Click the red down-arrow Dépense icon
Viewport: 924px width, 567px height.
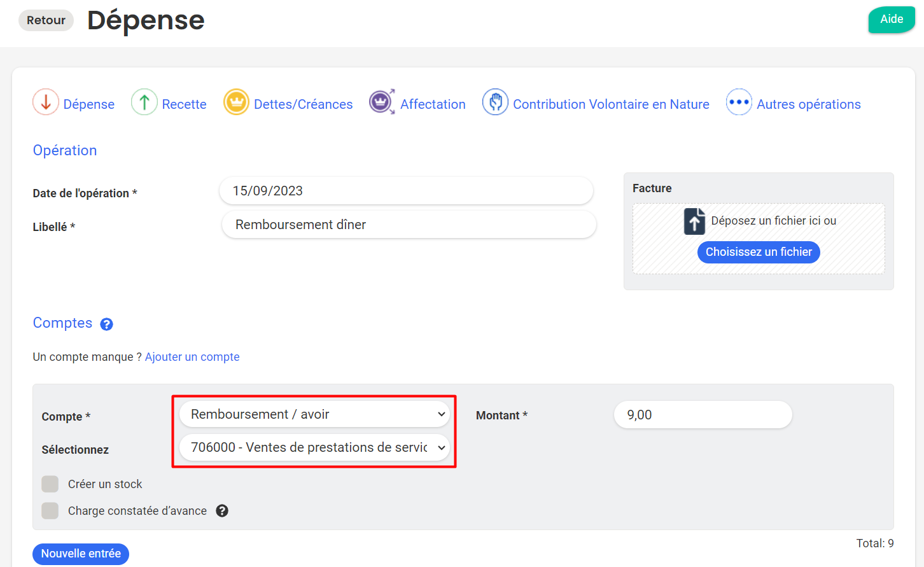pyautogui.click(x=46, y=102)
